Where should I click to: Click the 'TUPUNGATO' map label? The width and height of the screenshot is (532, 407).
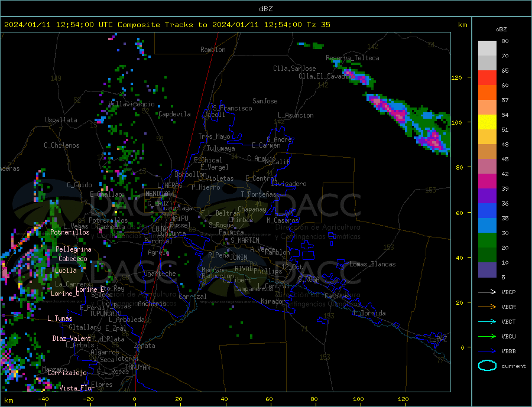(106, 314)
